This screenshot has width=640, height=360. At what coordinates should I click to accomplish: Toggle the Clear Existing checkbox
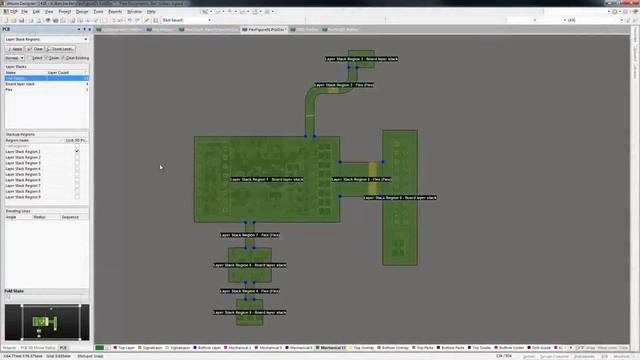point(63,58)
